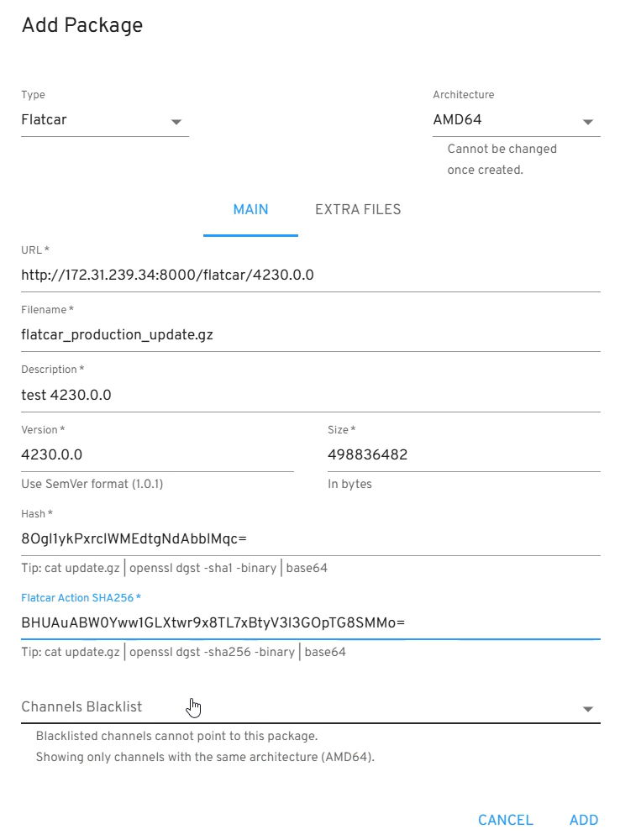Switch to the MAIN tab

(250, 210)
